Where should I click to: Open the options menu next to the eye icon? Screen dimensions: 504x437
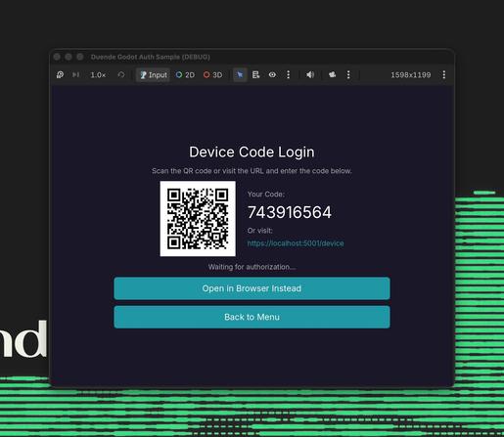(288, 75)
